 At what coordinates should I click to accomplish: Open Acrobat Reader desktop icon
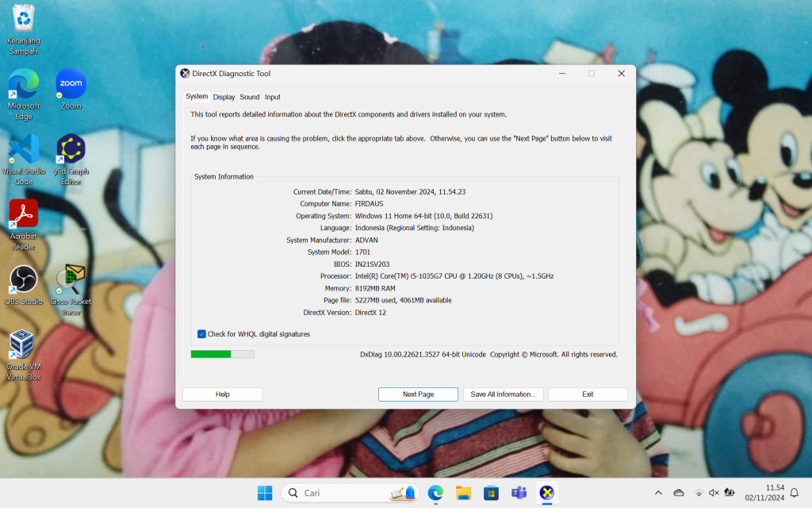point(24,215)
